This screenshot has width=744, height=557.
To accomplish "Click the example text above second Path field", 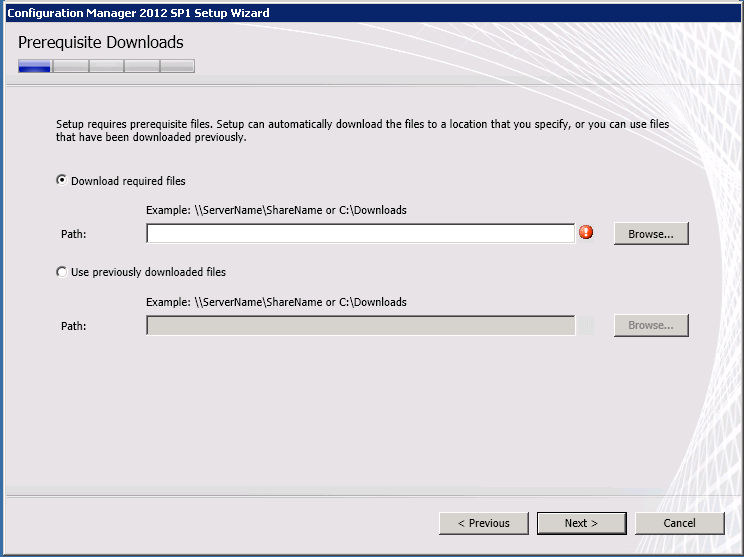I will (276, 302).
